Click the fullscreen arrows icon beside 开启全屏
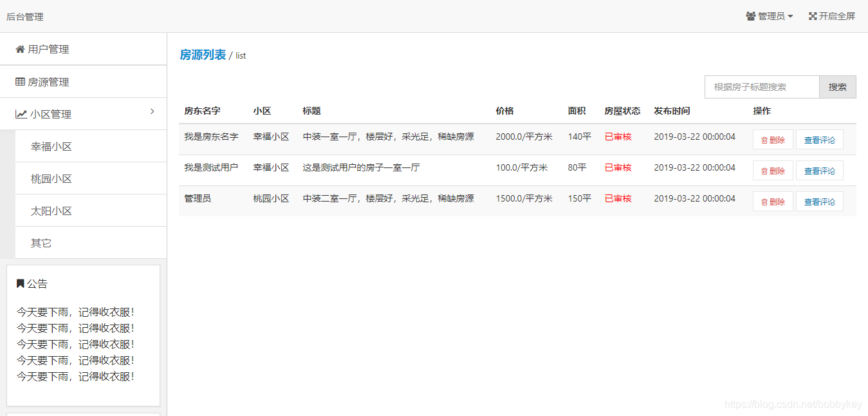This screenshot has width=868, height=416. pyautogui.click(x=813, y=16)
